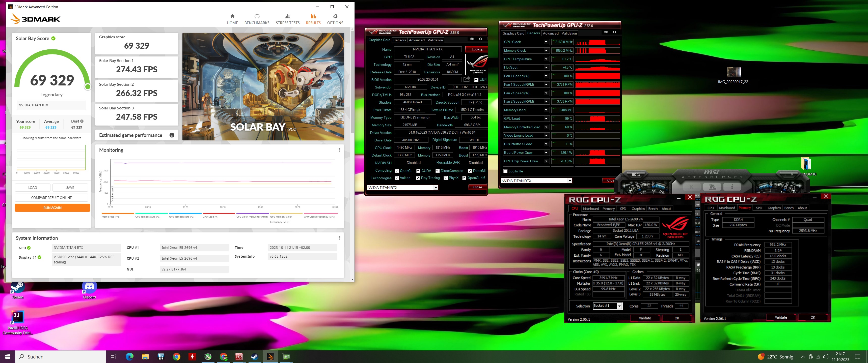Image resolution: width=868 pixels, height=363 pixels.
Task: Open Bench tab in left CPU-Z window
Action: coord(653,209)
